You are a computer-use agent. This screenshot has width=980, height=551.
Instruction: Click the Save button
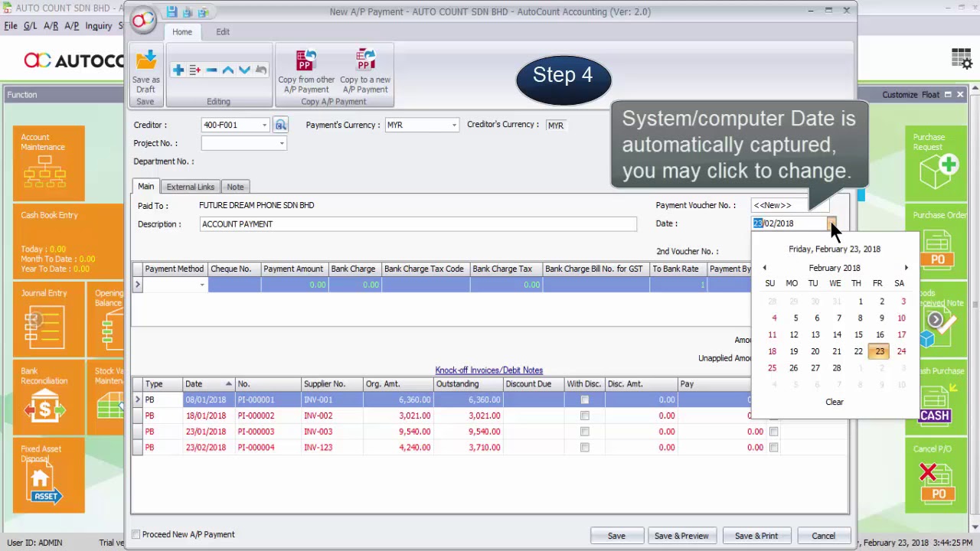pos(616,536)
